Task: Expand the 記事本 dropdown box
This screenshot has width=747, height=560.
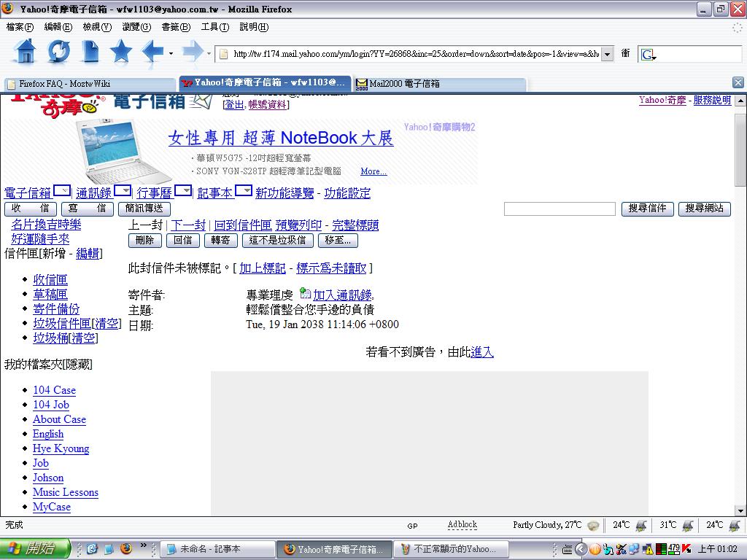Action: coord(243,191)
